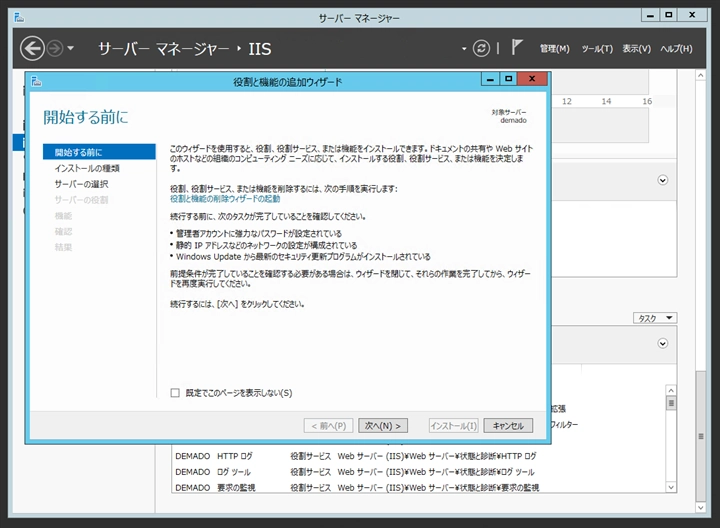This screenshot has height=528, width=720.
Task: Click the キャンセル button
Action: pyautogui.click(x=508, y=426)
